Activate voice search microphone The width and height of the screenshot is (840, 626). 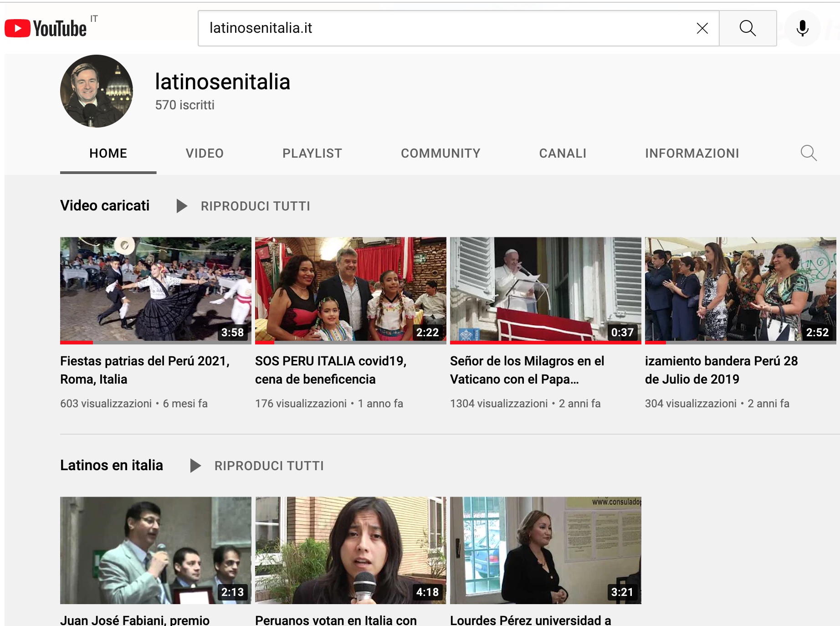(802, 28)
